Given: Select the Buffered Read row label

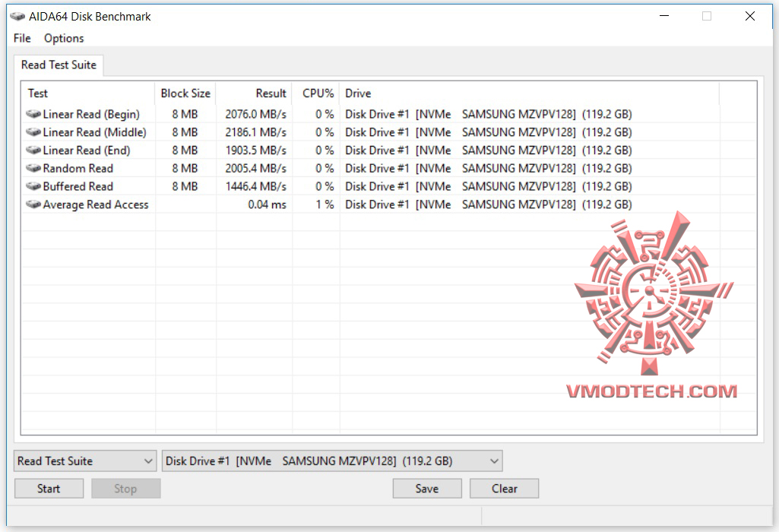Looking at the screenshot, I should pos(78,186).
